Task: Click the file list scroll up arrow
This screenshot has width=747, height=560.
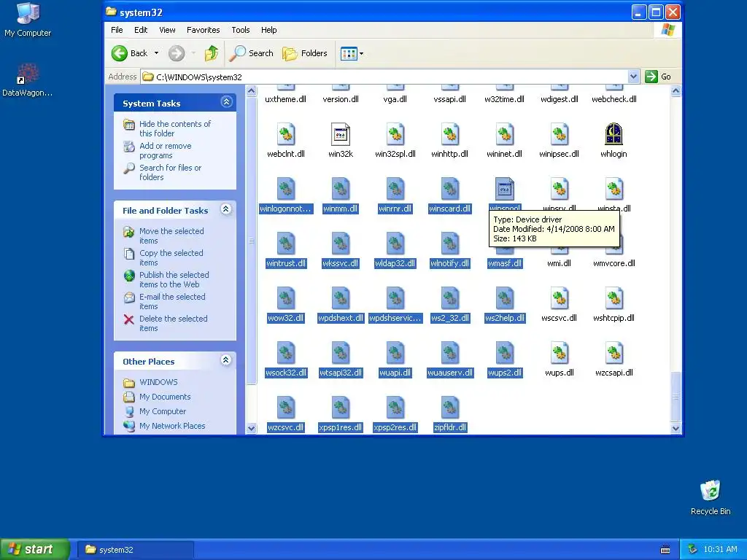Action: click(676, 91)
